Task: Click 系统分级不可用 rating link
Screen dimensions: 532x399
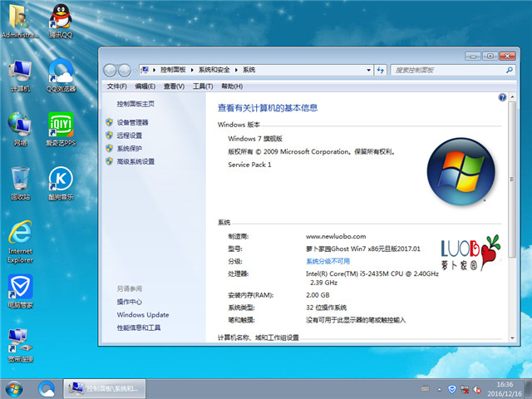Action: tap(328, 261)
